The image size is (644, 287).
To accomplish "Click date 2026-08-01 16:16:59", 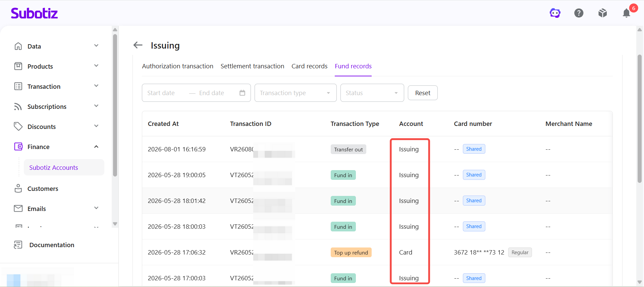I will [x=177, y=149].
